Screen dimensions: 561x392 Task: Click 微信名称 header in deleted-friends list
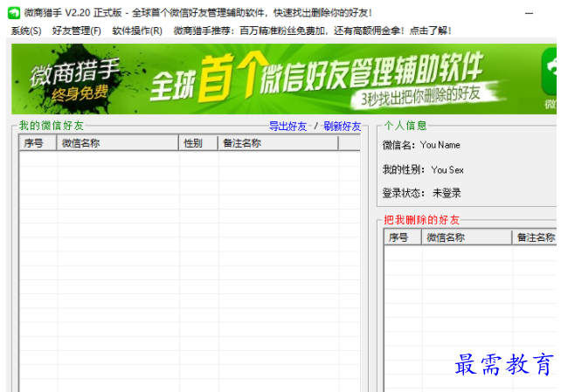(x=467, y=237)
